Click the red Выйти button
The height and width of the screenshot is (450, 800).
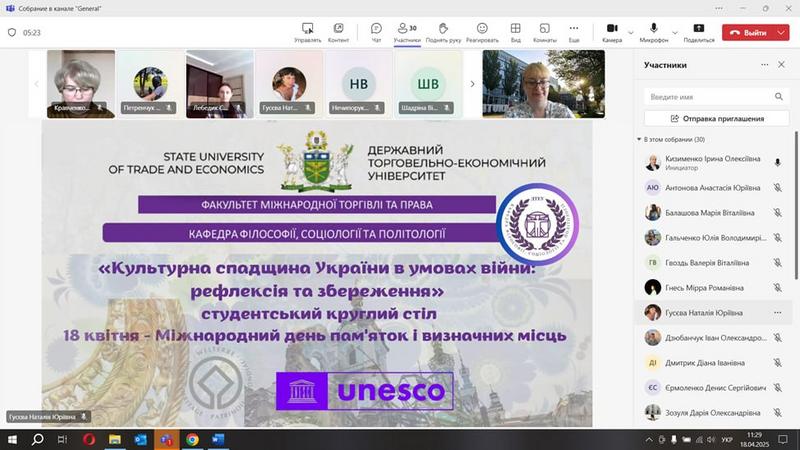point(748,33)
